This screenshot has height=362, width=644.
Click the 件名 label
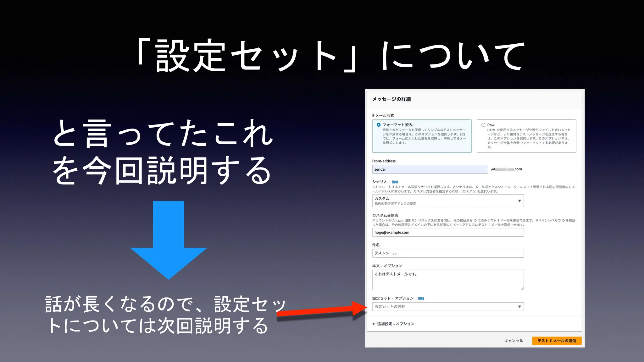tap(376, 245)
